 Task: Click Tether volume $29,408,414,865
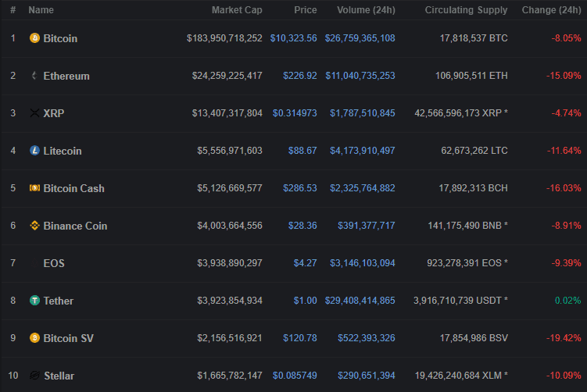[x=360, y=301]
